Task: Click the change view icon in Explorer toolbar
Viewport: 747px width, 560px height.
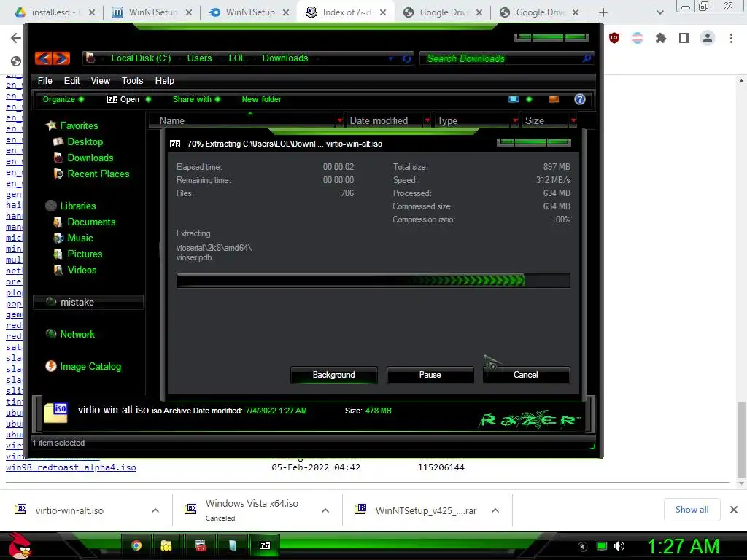Action: coord(514,99)
